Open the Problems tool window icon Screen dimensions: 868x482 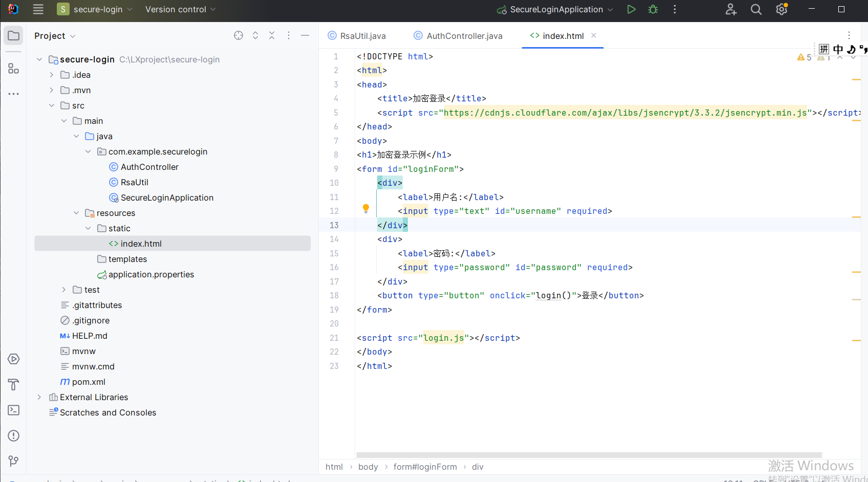click(x=14, y=436)
